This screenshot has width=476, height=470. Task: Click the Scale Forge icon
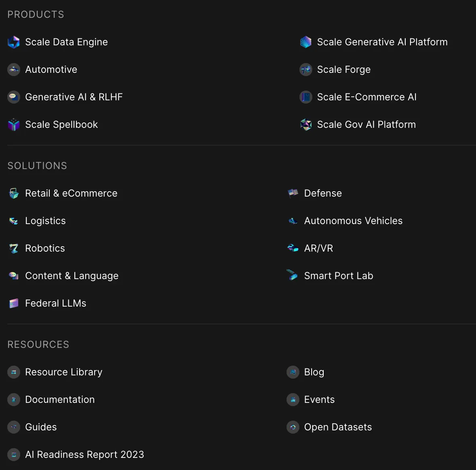(306, 70)
